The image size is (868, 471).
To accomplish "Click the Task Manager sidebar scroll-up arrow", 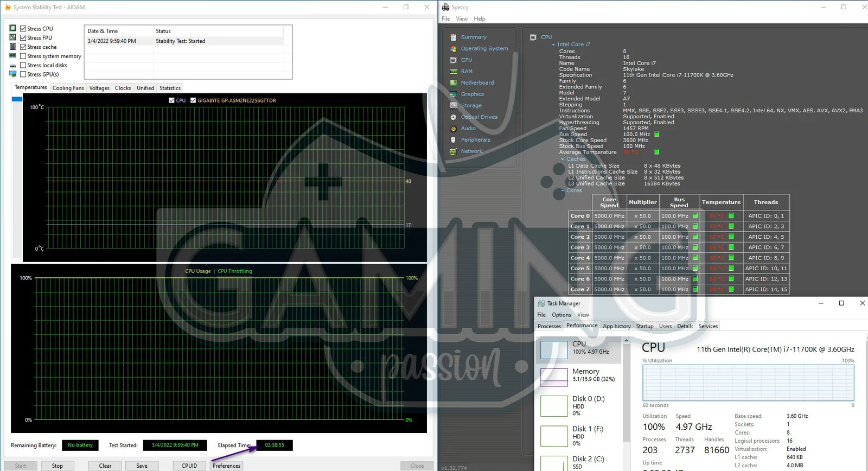I will coord(626,341).
